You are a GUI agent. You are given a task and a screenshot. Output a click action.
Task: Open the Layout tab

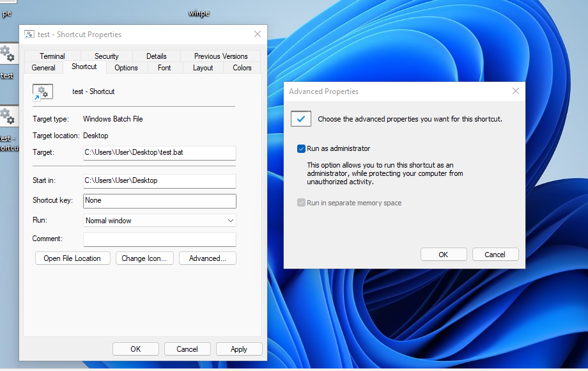click(203, 68)
